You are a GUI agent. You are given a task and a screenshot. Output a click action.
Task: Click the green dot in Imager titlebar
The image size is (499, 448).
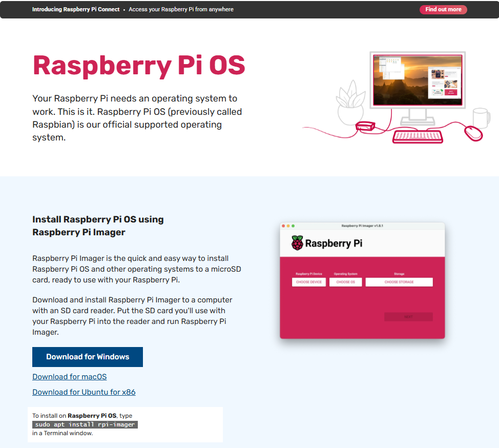point(293,226)
